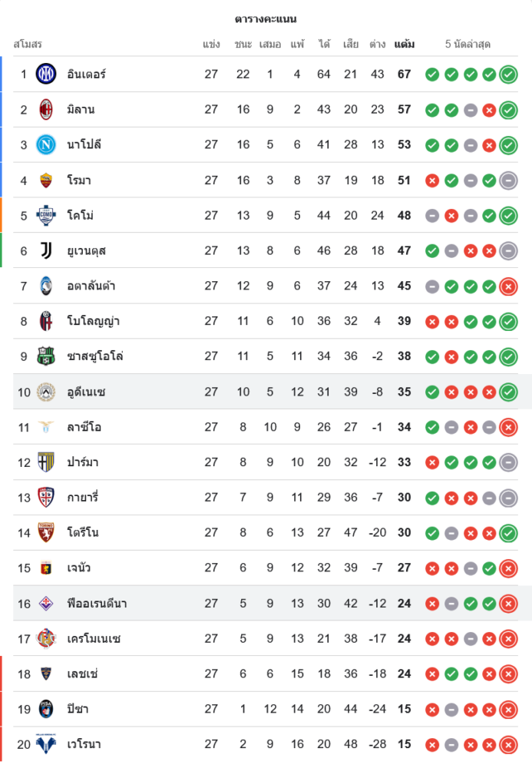Click the ตารางคะแนน standings title

click(266, 19)
